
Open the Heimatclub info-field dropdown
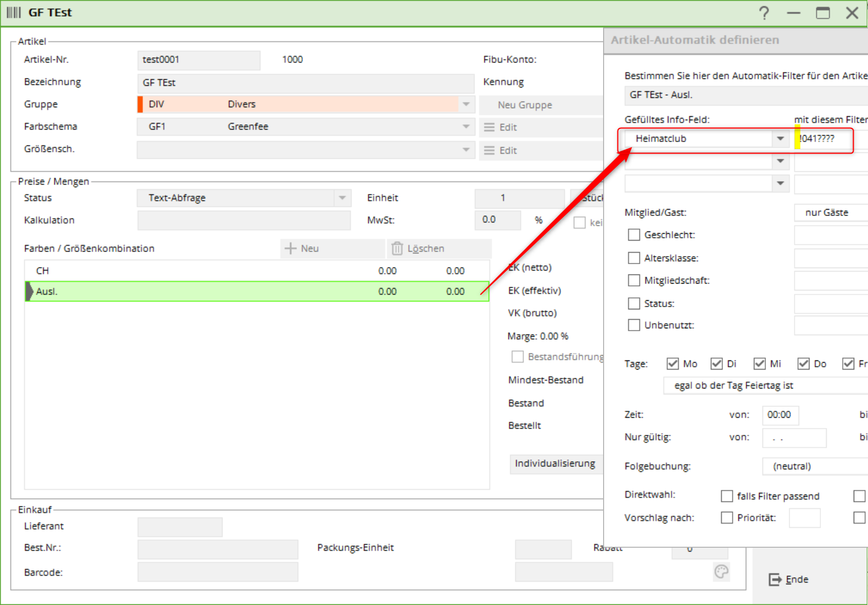(780, 139)
